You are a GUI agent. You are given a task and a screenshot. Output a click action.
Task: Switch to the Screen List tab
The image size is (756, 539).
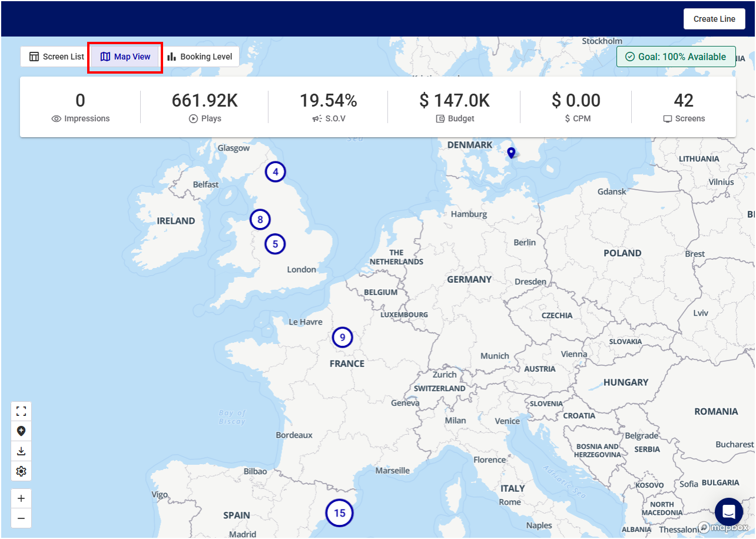tap(57, 57)
